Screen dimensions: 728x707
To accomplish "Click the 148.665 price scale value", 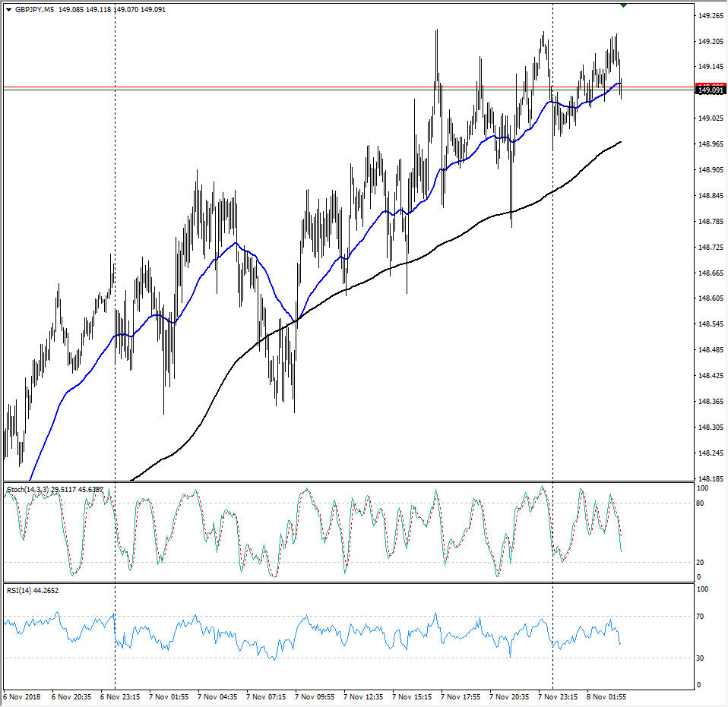I will (x=710, y=273).
